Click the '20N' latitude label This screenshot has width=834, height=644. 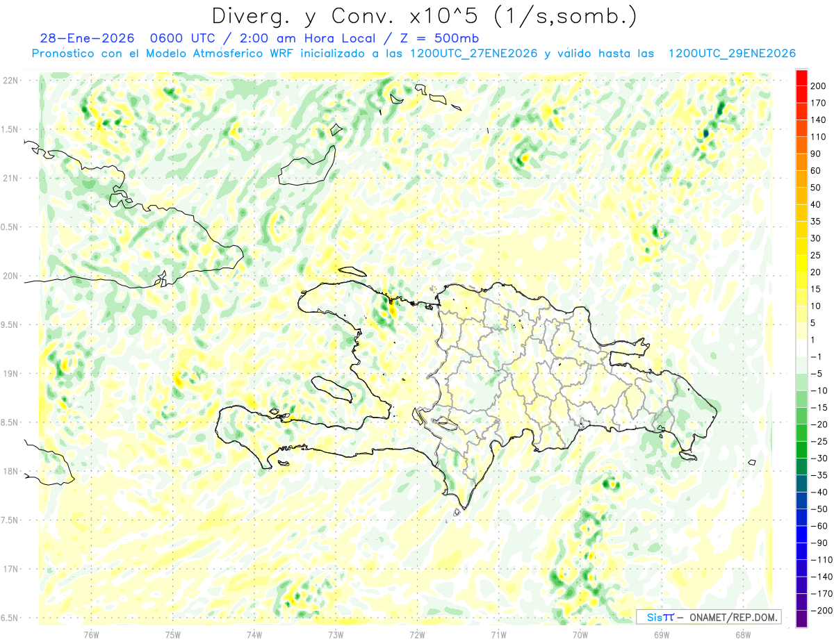click(x=10, y=276)
